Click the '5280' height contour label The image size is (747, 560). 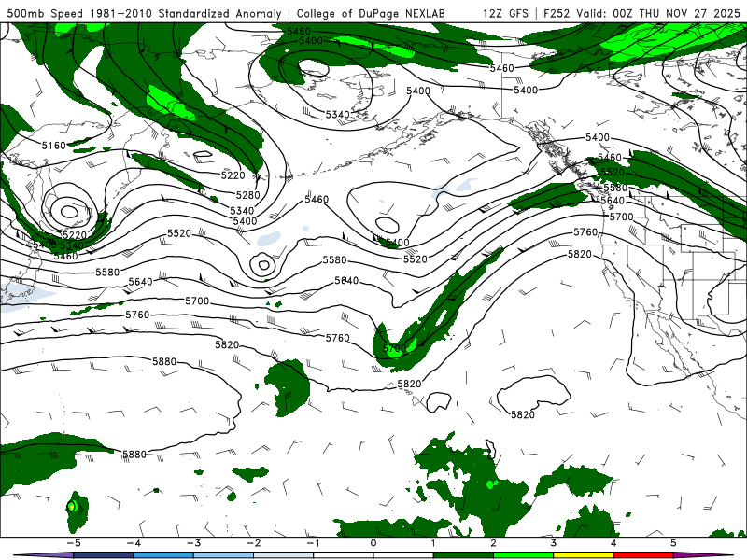247,195
